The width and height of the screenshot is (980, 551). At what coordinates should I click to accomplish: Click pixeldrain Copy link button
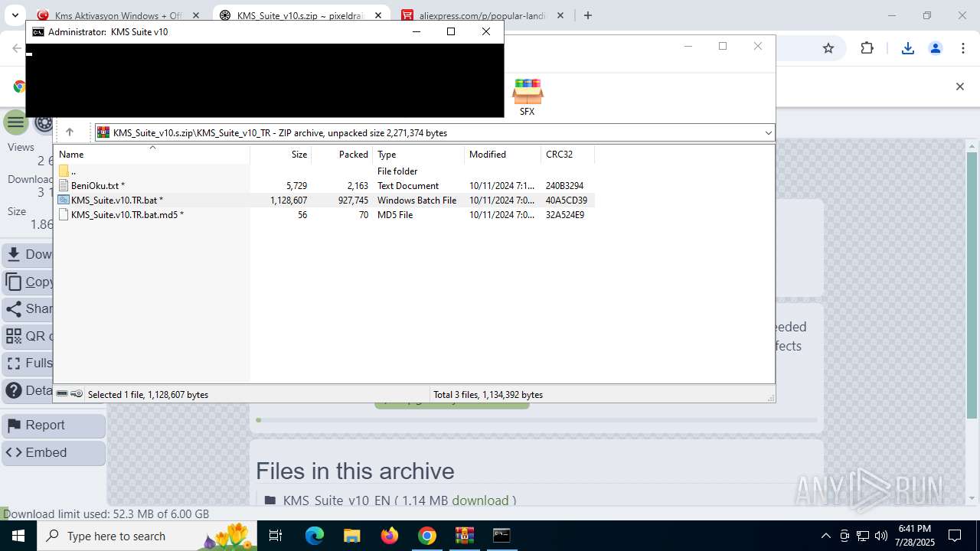[x=29, y=282]
